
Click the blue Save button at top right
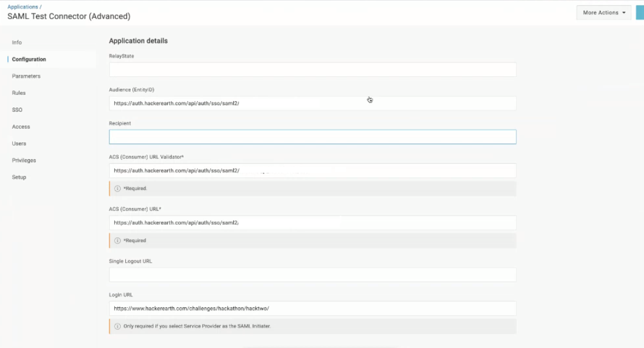click(640, 13)
